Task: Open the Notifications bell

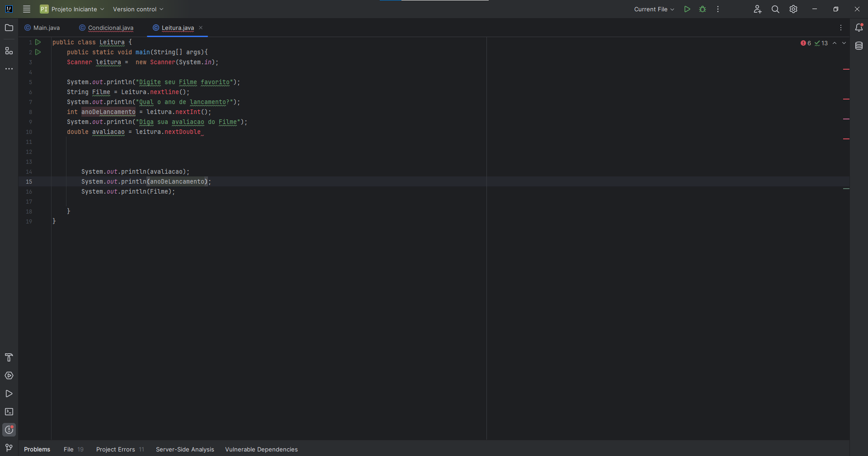Action: (859, 28)
